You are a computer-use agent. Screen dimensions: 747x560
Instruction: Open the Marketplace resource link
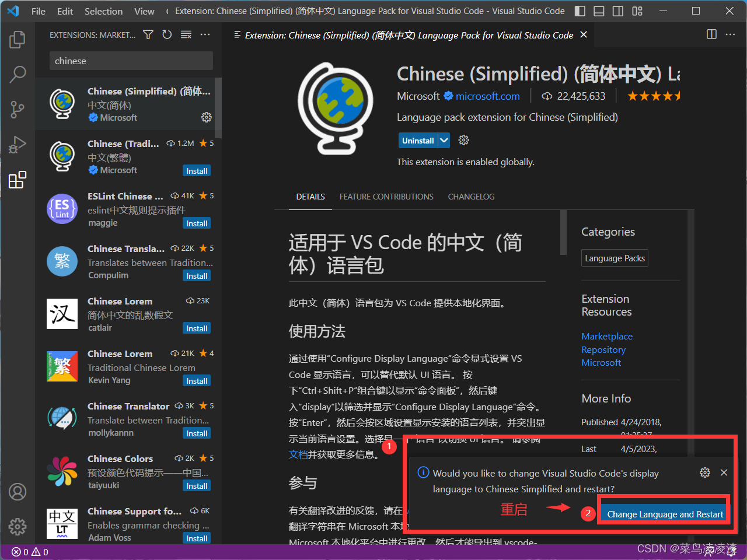pyautogui.click(x=607, y=336)
